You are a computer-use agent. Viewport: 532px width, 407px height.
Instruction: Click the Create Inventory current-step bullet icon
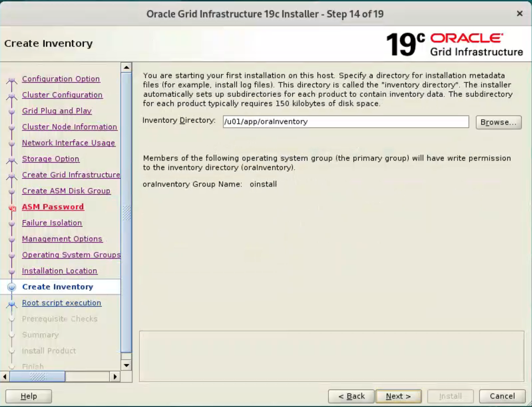[12, 287]
